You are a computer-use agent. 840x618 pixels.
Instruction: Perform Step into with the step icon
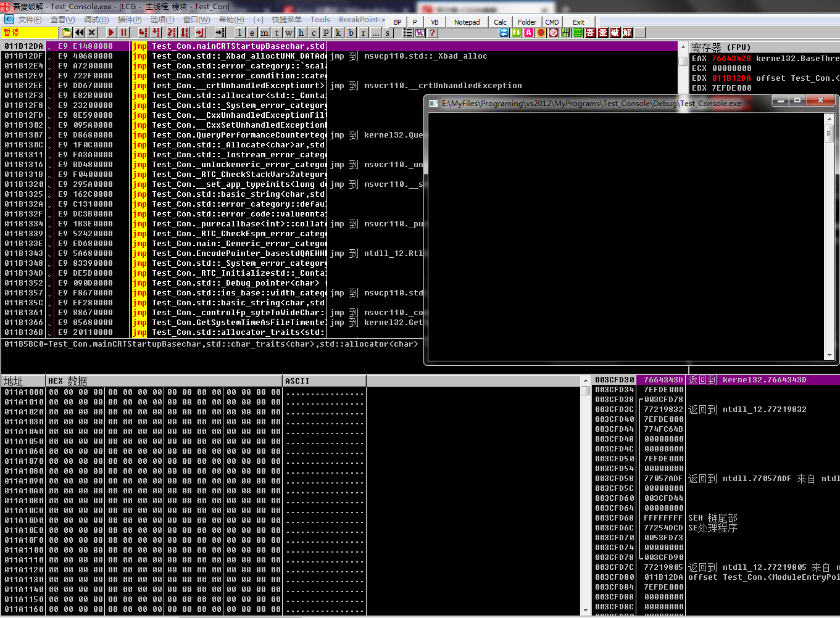click(x=143, y=32)
